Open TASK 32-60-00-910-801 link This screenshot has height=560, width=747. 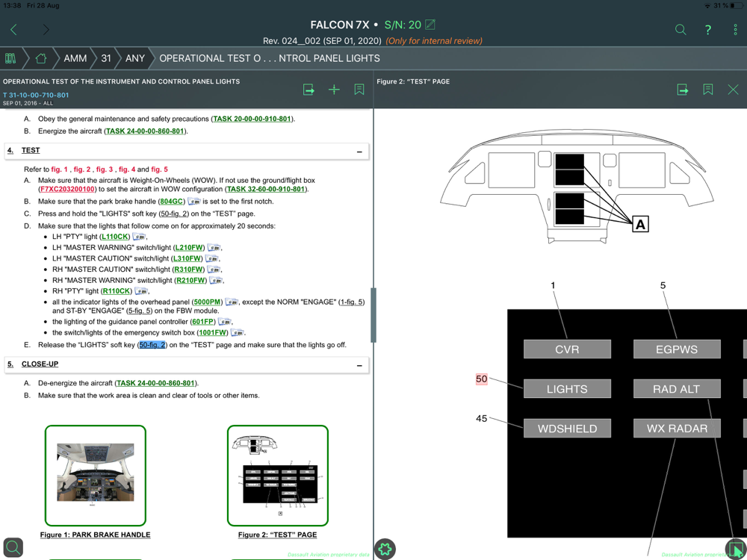point(266,189)
